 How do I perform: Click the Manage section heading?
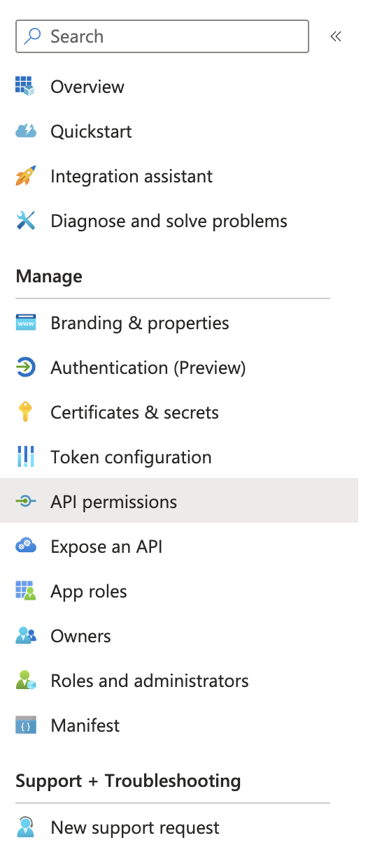[x=49, y=276]
